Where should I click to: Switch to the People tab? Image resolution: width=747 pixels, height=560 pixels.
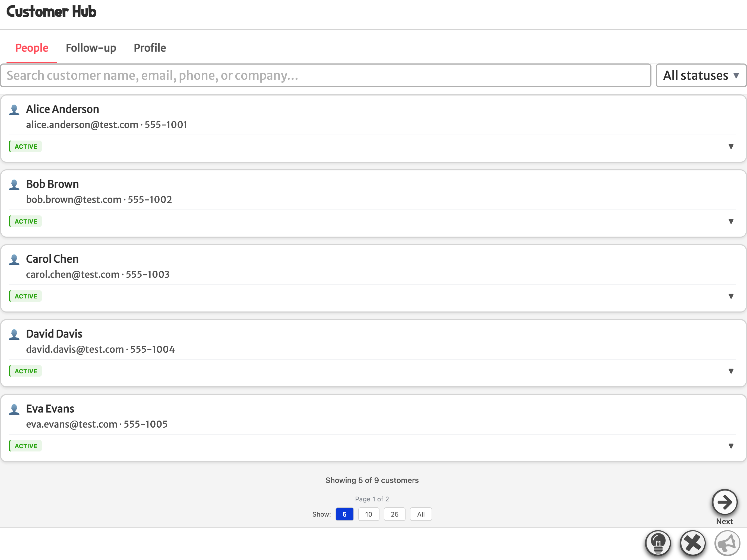[x=32, y=48]
